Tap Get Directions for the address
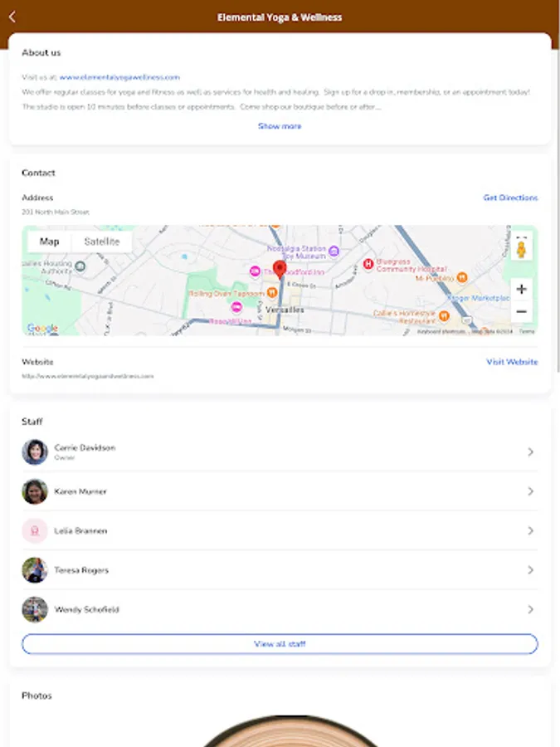Viewport: 560px width, 747px height. click(x=510, y=198)
